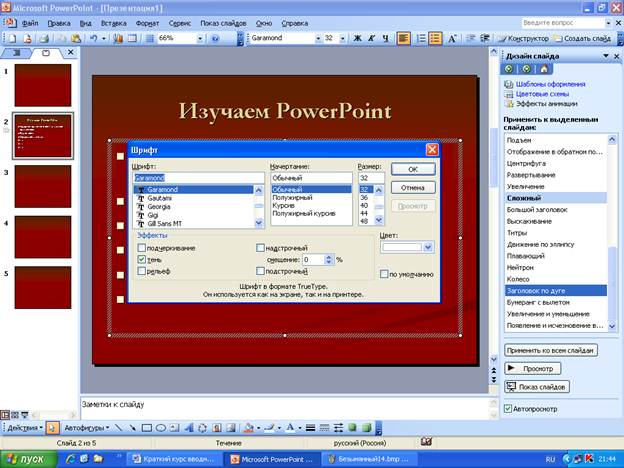This screenshot has width=624, height=468.
Task: Open the Шаблоны оформления link
Action: (550, 84)
